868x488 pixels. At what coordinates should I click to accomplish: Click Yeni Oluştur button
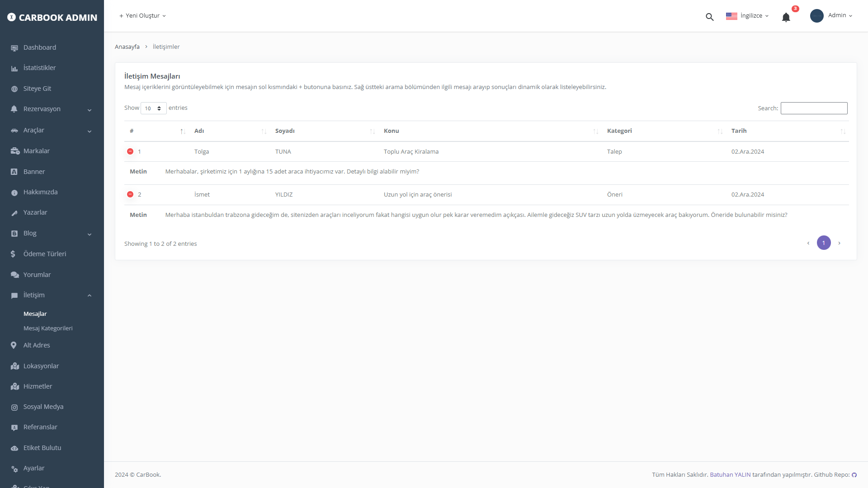142,15
